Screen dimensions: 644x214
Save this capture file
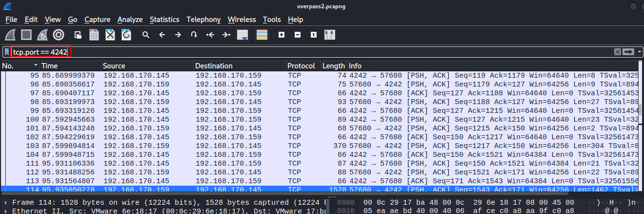(x=94, y=35)
